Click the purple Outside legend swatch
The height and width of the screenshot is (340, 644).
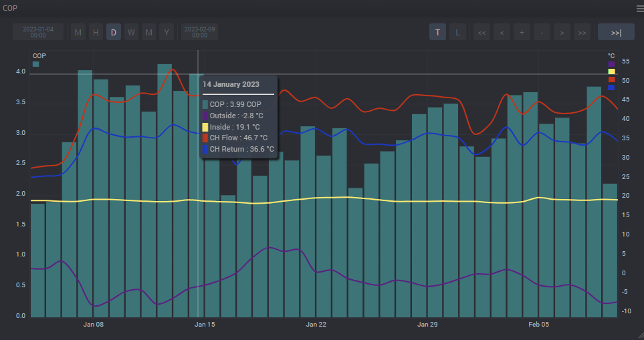pos(611,64)
